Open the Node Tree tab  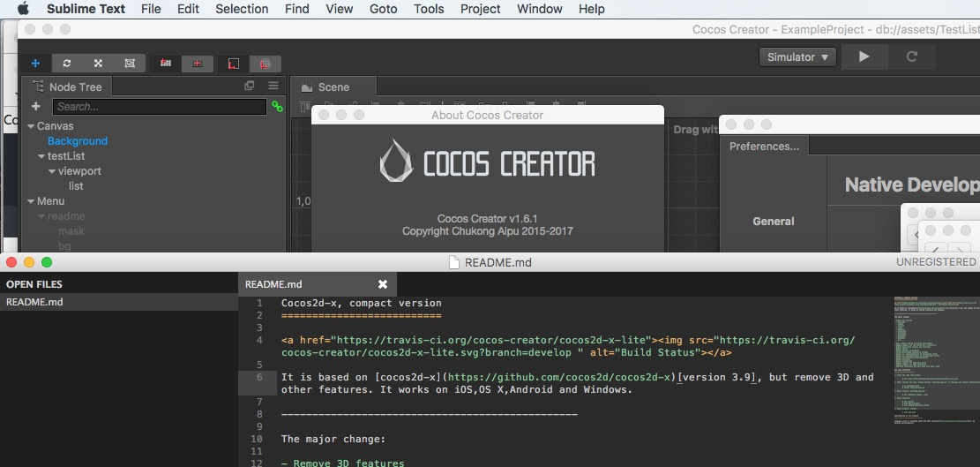[x=66, y=87]
